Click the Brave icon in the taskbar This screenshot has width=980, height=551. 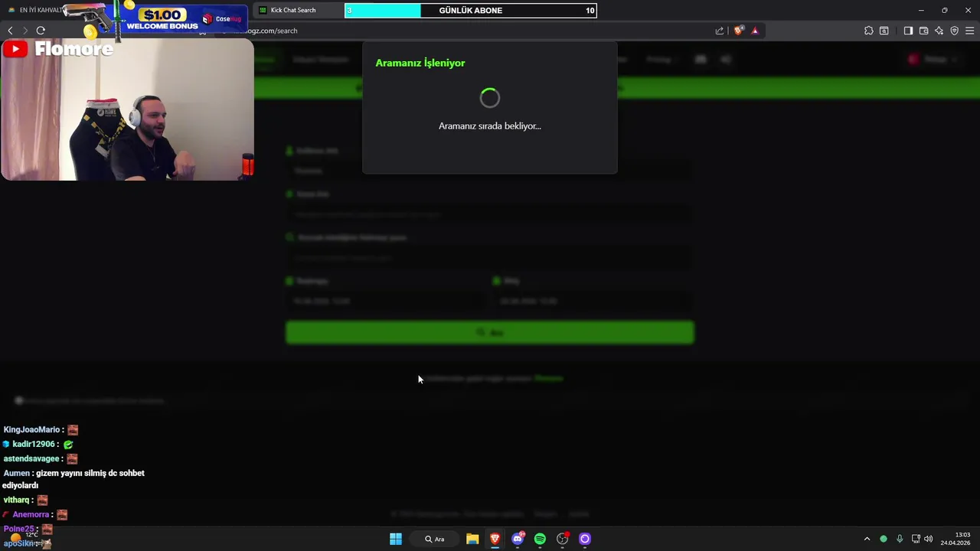point(495,539)
